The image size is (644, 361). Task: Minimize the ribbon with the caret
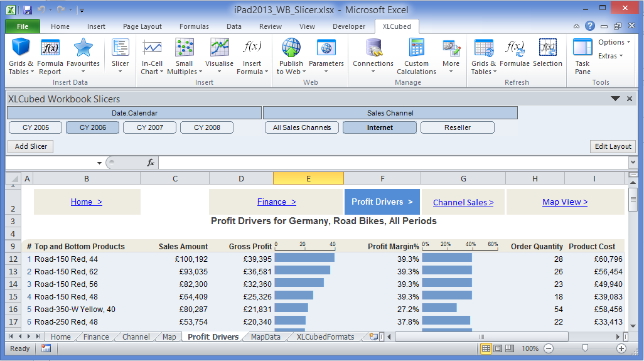[577, 26]
